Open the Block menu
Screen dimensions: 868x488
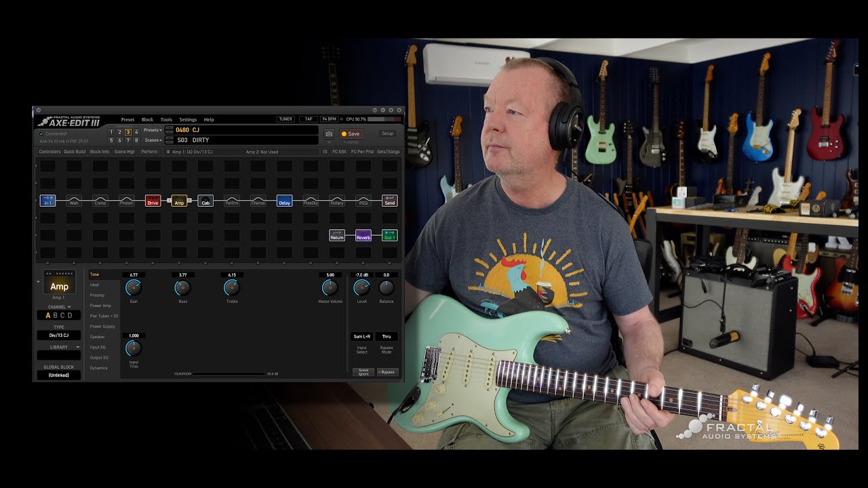click(147, 119)
